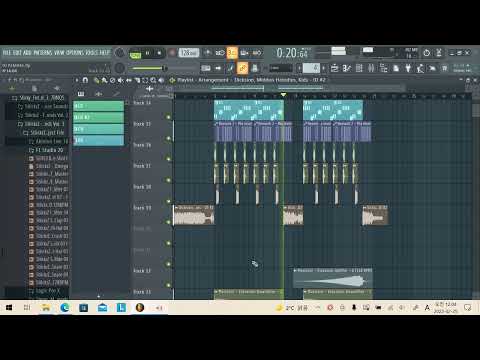Mute Track 15 with its green dot
Screen dimensions: 480x360
[168, 138]
